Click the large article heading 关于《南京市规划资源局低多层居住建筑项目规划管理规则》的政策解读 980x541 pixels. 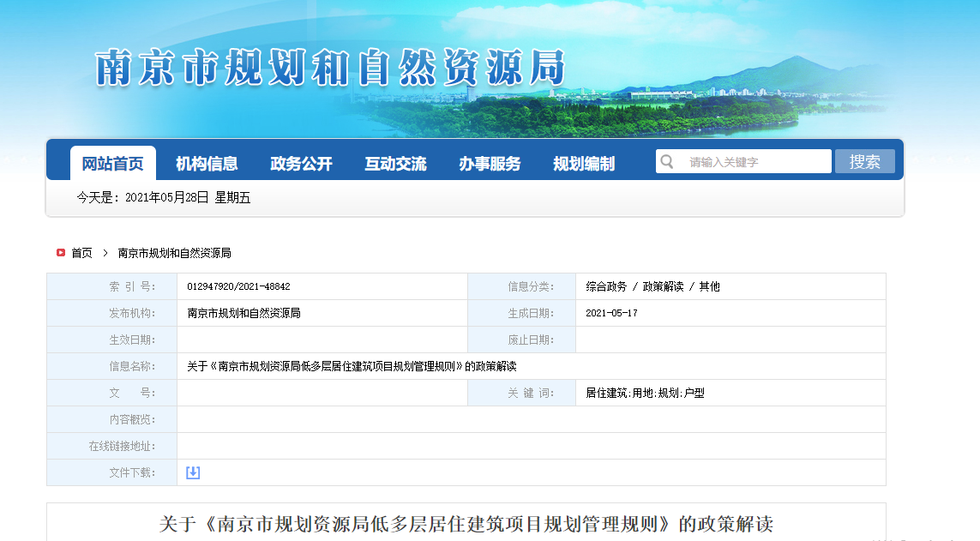(x=466, y=524)
